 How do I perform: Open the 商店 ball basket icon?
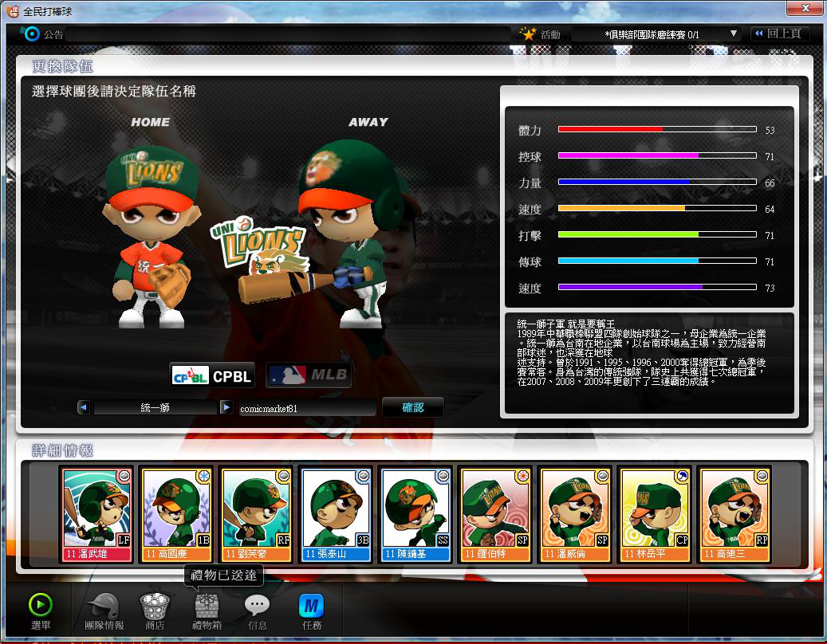pos(155,606)
